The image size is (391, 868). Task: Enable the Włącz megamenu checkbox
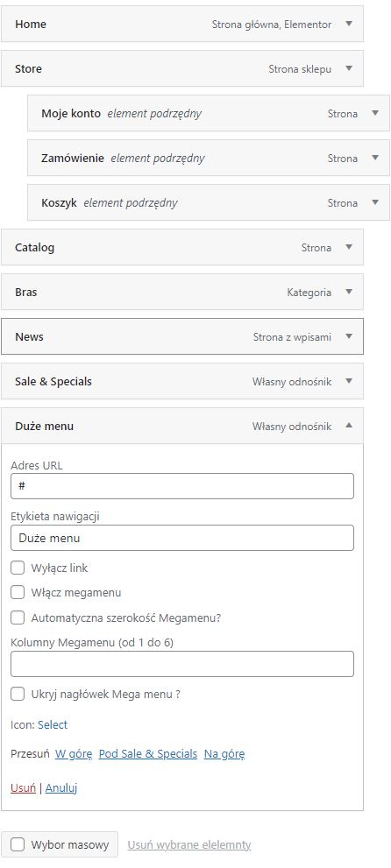[x=18, y=592]
